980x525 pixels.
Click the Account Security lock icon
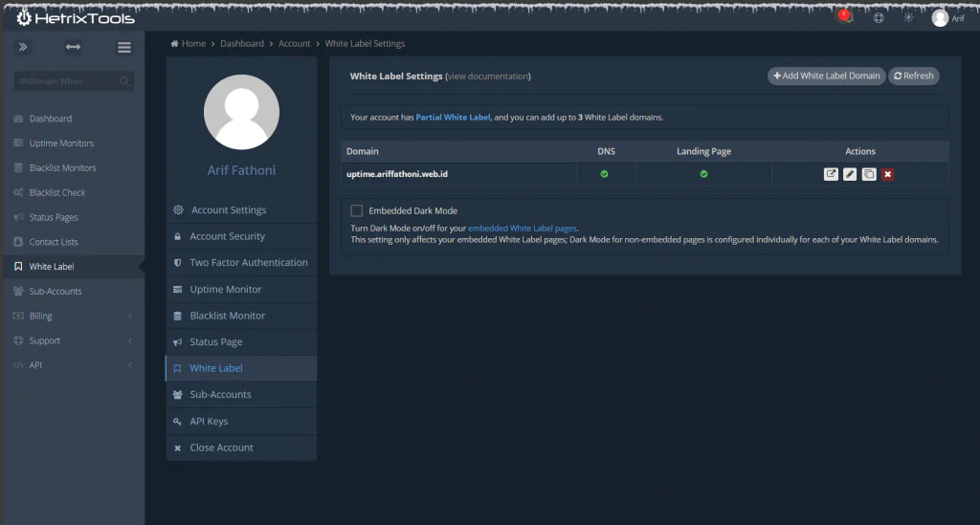click(x=177, y=236)
